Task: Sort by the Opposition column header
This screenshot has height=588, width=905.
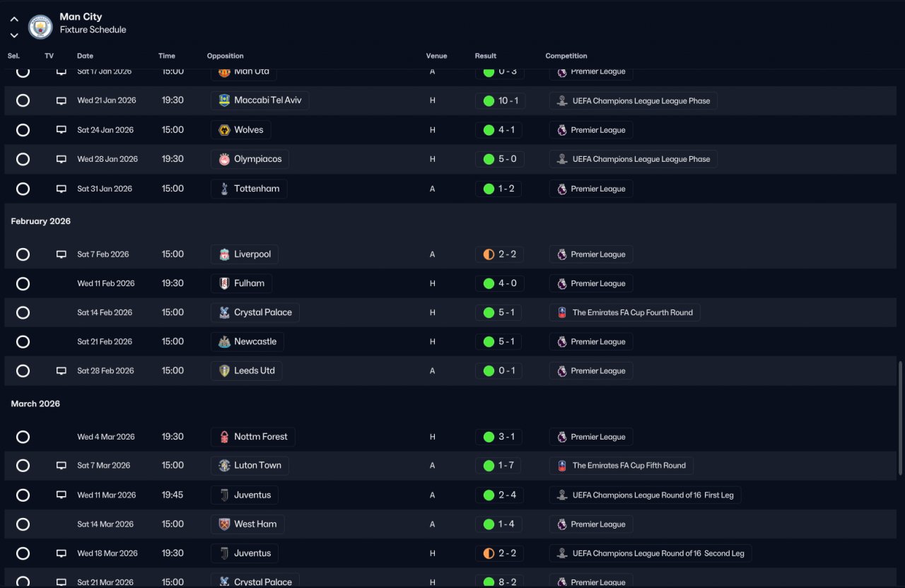Action: click(226, 56)
